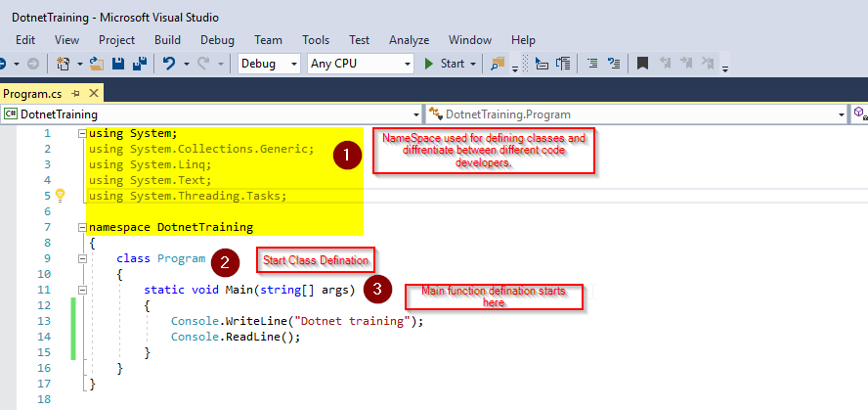This screenshot has height=410, width=868.
Task: Select the Program.cs tab
Action: pos(32,94)
